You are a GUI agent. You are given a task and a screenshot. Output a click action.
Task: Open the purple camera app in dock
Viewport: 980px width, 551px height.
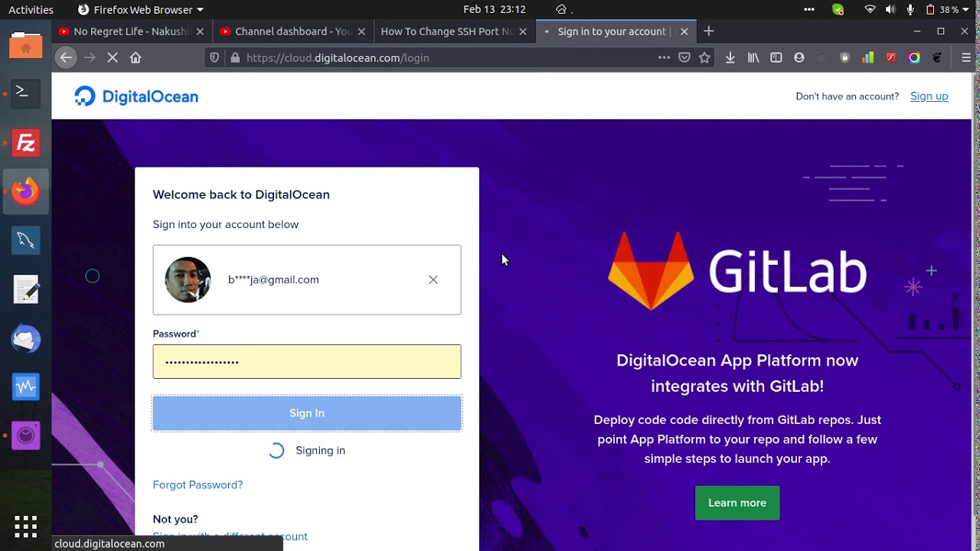[x=26, y=436]
